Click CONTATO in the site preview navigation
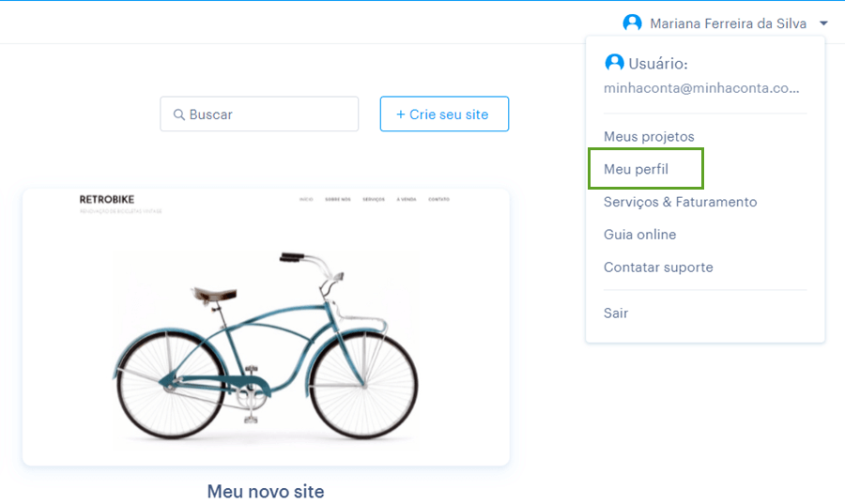845x504 pixels. 438,199
